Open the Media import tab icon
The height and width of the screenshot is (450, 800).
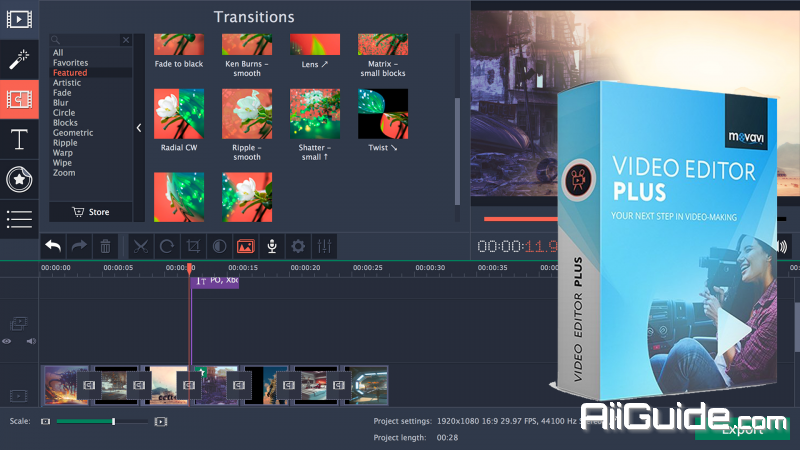click(x=19, y=19)
